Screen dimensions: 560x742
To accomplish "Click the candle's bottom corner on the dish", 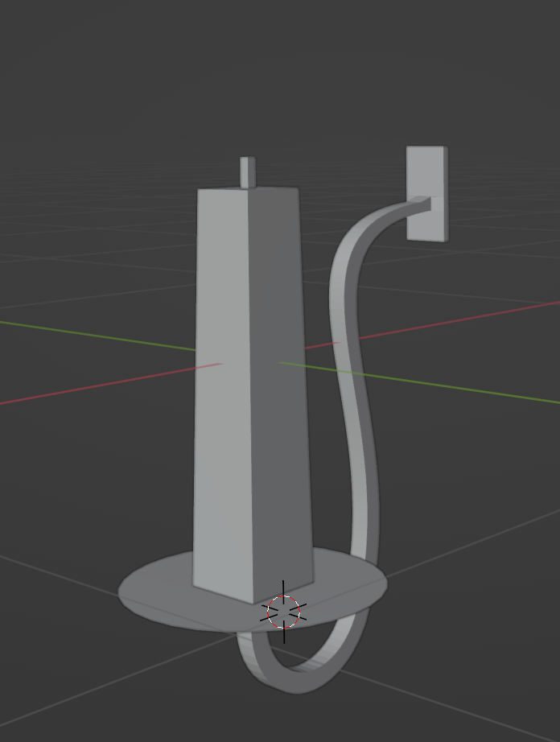I will [x=251, y=601].
